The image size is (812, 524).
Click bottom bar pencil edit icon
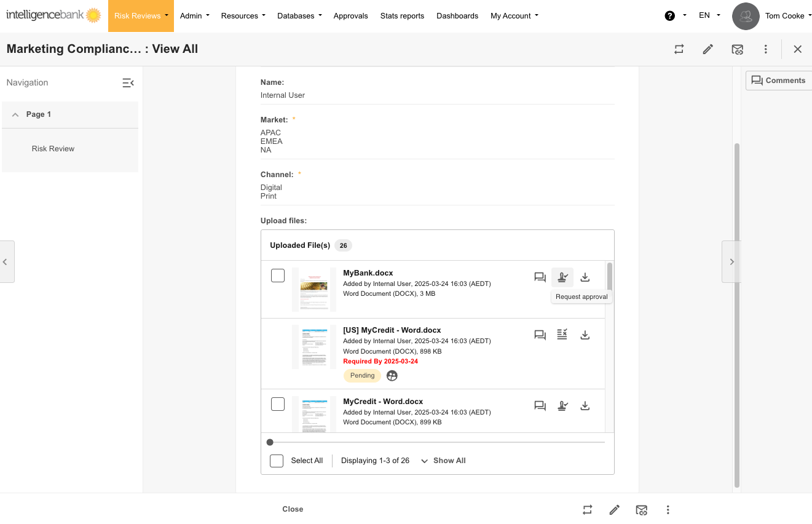pyautogui.click(x=615, y=510)
